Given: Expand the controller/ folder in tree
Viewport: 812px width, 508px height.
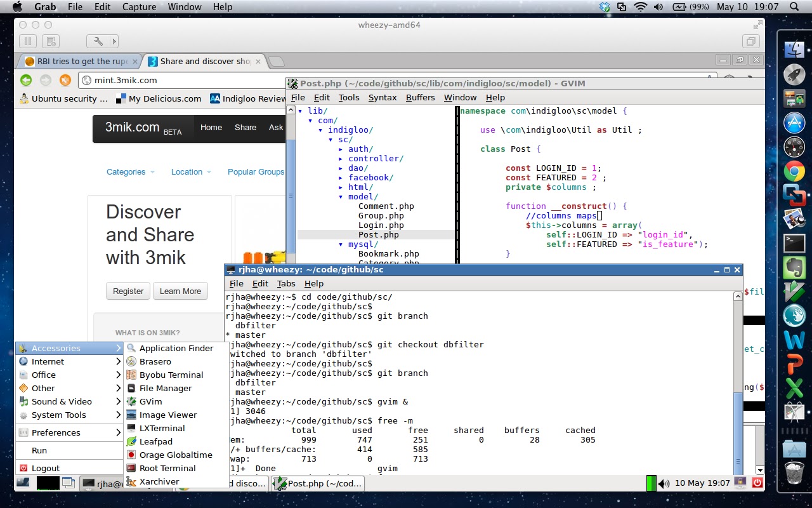Looking at the screenshot, I should [x=341, y=159].
